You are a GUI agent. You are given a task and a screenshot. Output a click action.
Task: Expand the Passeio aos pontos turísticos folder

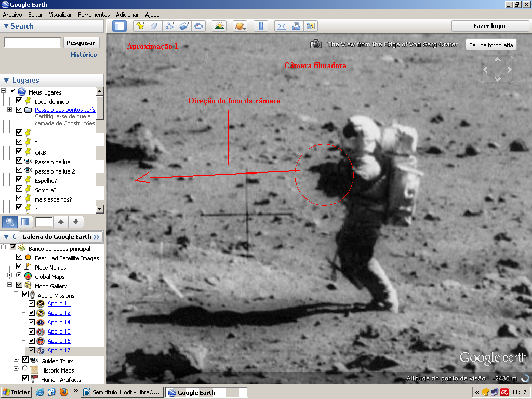9,109
